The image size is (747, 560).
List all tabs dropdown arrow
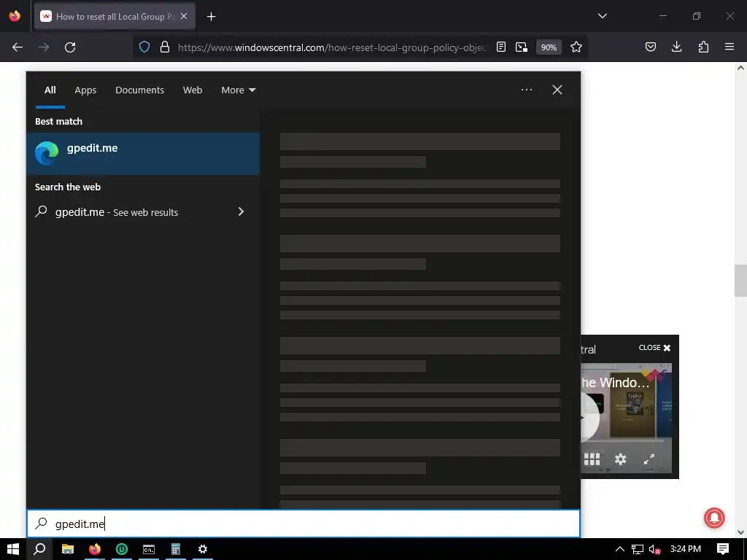[x=602, y=16]
